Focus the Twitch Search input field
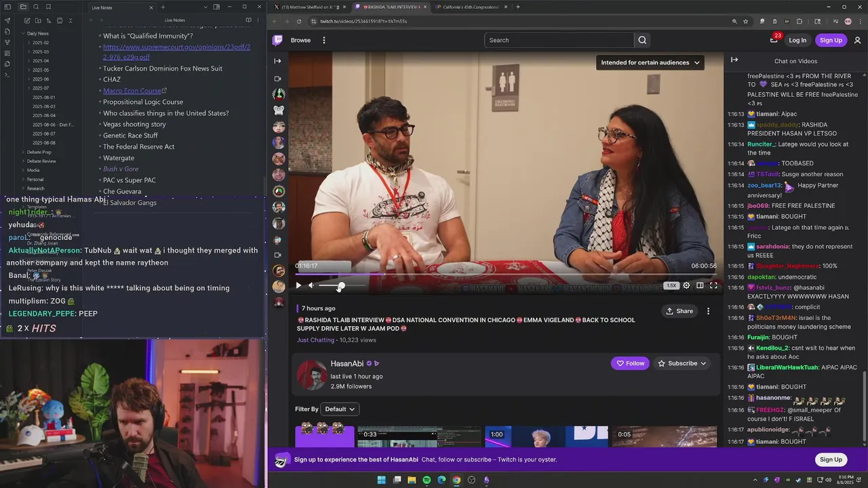This screenshot has height=488, width=868. pyautogui.click(x=559, y=40)
